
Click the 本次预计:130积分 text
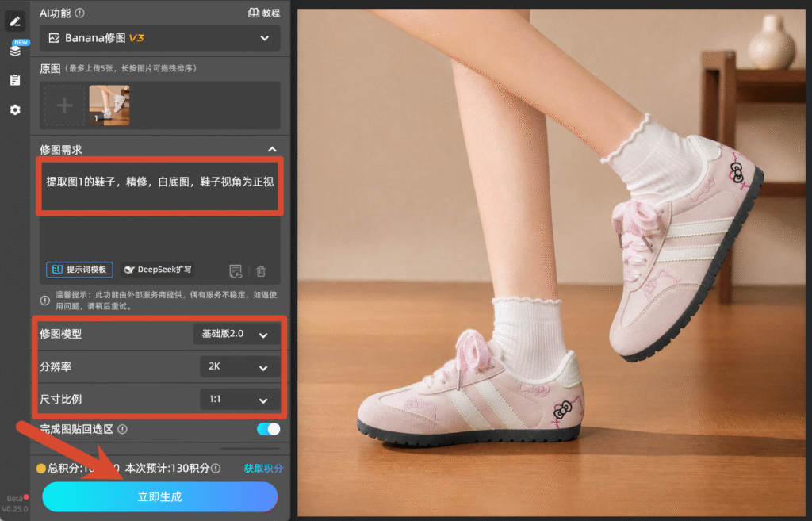(167, 469)
